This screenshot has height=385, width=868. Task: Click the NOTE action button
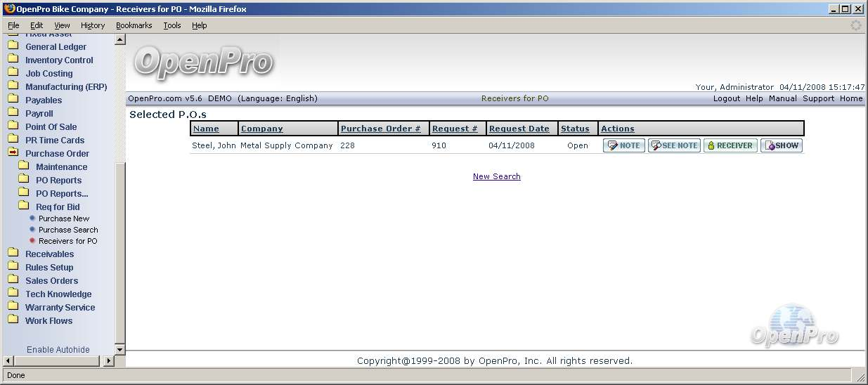623,145
